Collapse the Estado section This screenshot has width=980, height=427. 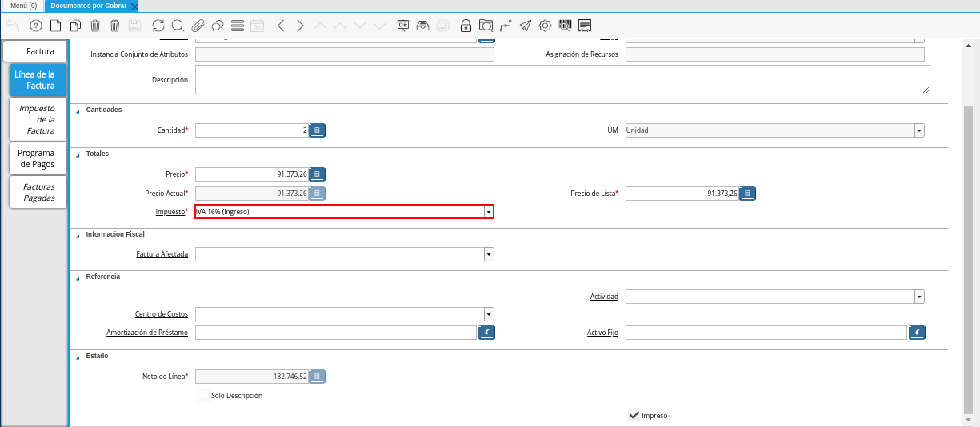point(78,357)
